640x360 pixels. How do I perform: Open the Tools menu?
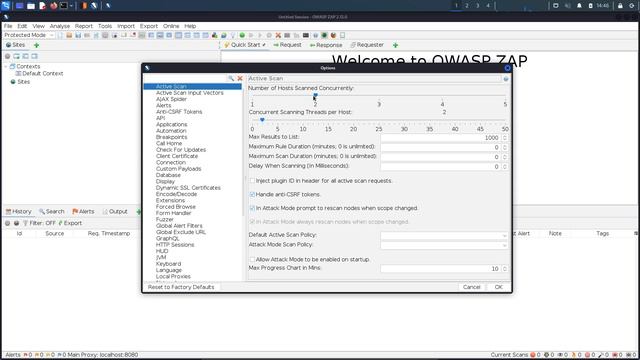pyautogui.click(x=105, y=26)
